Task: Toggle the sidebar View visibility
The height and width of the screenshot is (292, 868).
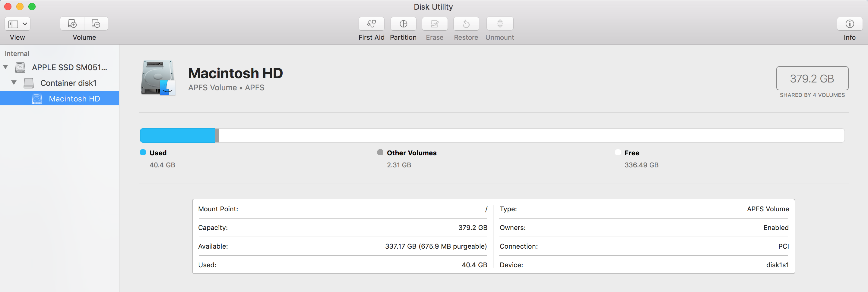Action: pyautogui.click(x=14, y=23)
